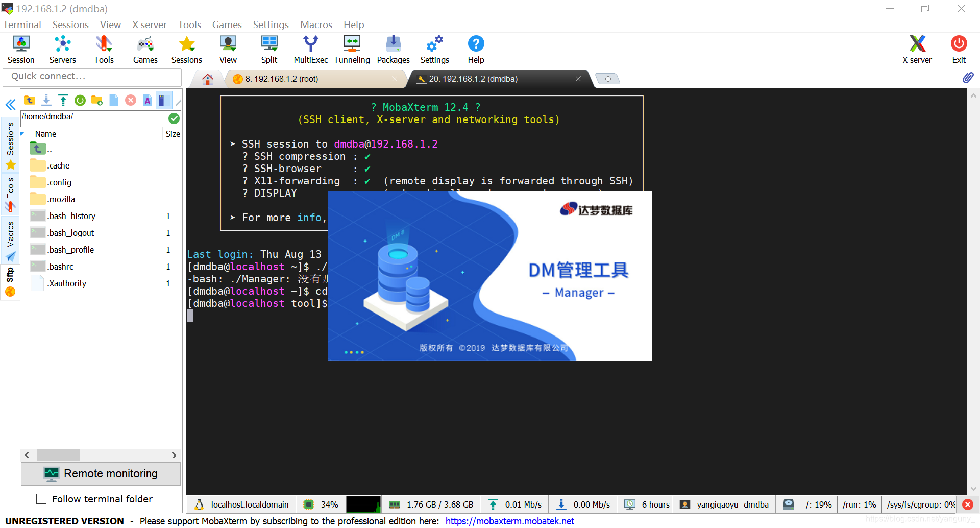Open the Tunneling toolbar icon
Image resolution: width=980 pixels, height=528 pixels.
click(x=352, y=50)
